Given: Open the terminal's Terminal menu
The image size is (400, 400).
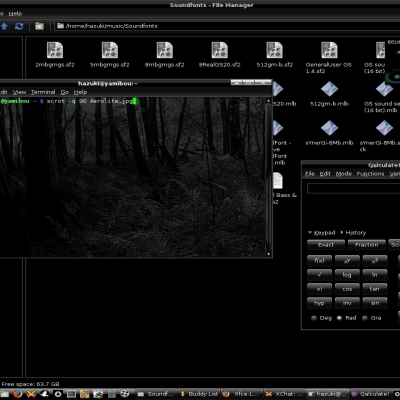Looking at the screenshot, I should pyautogui.click(x=43, y=92).
